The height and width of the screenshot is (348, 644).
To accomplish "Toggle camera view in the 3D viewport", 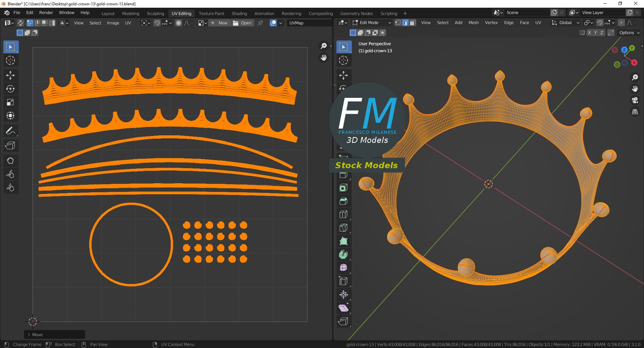I will click(x=635, y=100).
